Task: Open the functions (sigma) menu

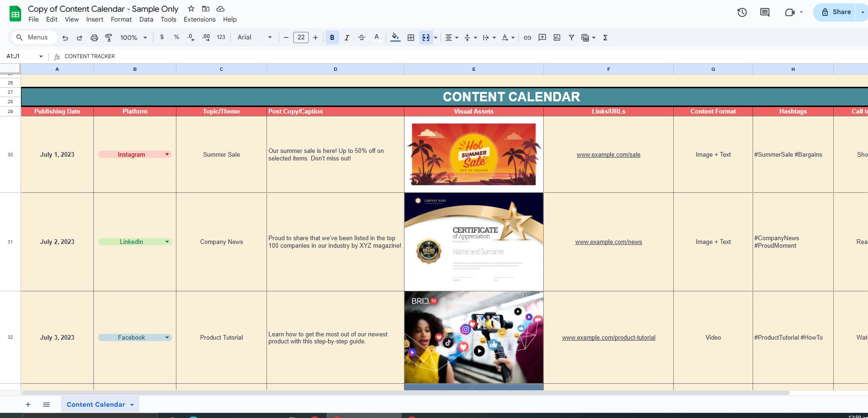Action: pos(605,38)
